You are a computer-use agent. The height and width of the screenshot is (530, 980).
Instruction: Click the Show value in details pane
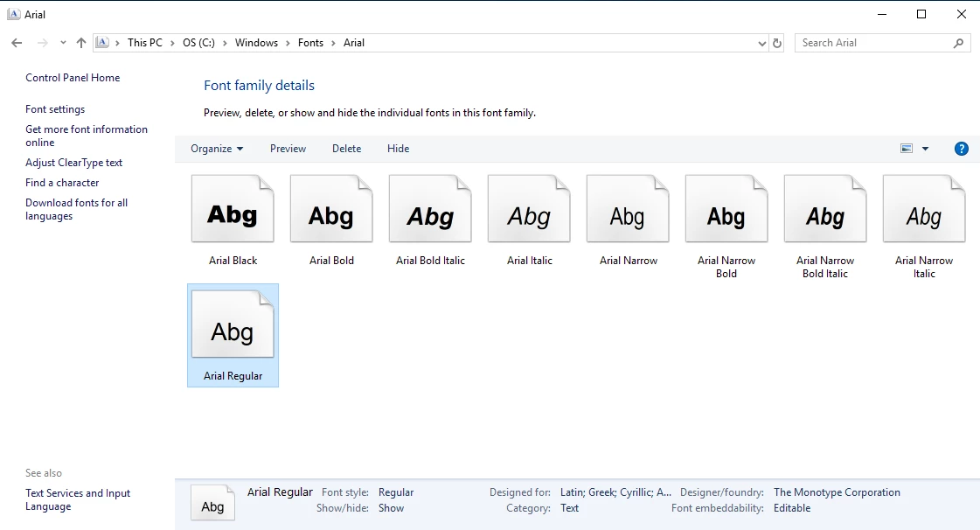pyautogui.click(x=392, y=508)
